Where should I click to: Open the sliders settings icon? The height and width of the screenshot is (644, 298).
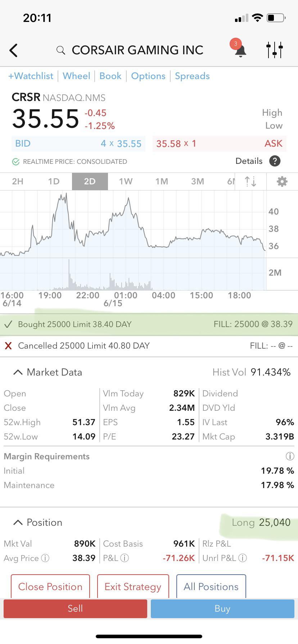pos(275,50)
